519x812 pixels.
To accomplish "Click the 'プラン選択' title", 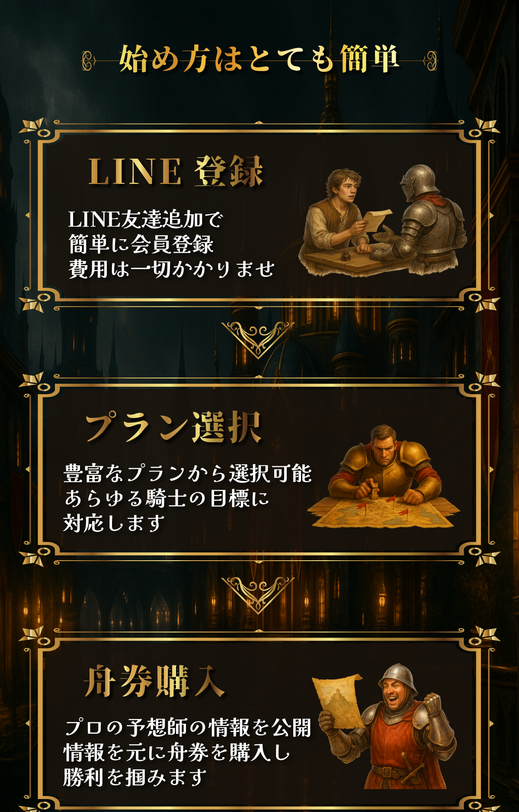I will pyautogui.click(x=173, y=427).
